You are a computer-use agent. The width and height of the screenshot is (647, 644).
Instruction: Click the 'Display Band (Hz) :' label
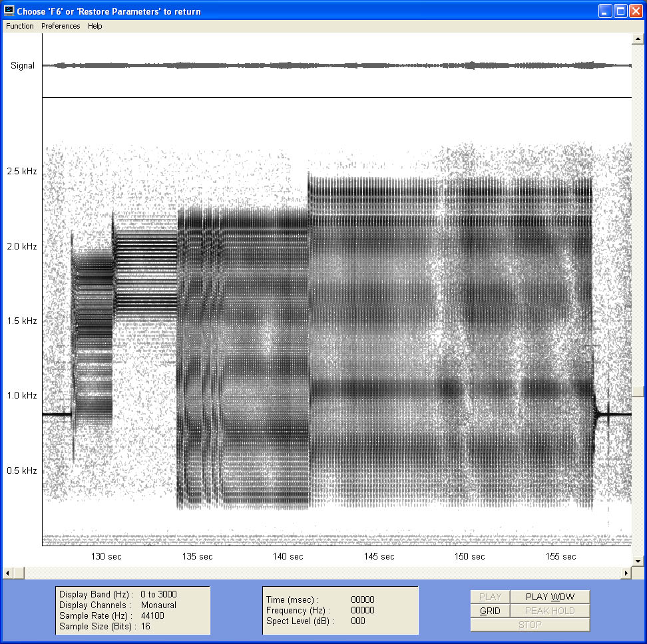tap(97, 594)
